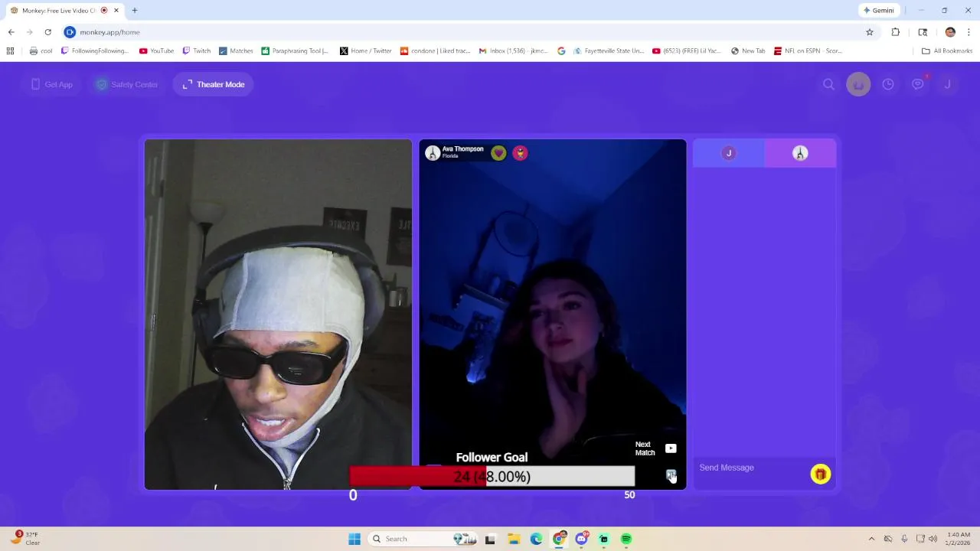Click the pink badge icon beside Ava Thompson
Screen dimensions: 980x551
point(520,153)
